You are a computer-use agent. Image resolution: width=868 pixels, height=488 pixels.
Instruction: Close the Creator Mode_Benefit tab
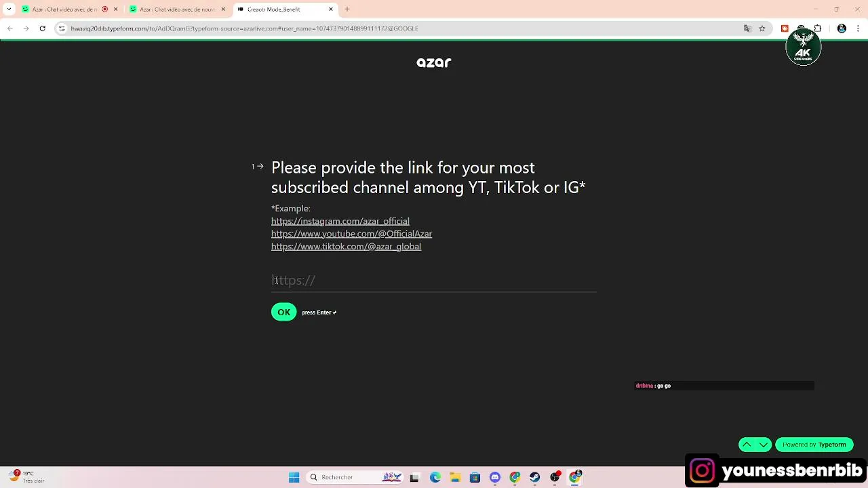pos(331,9)
